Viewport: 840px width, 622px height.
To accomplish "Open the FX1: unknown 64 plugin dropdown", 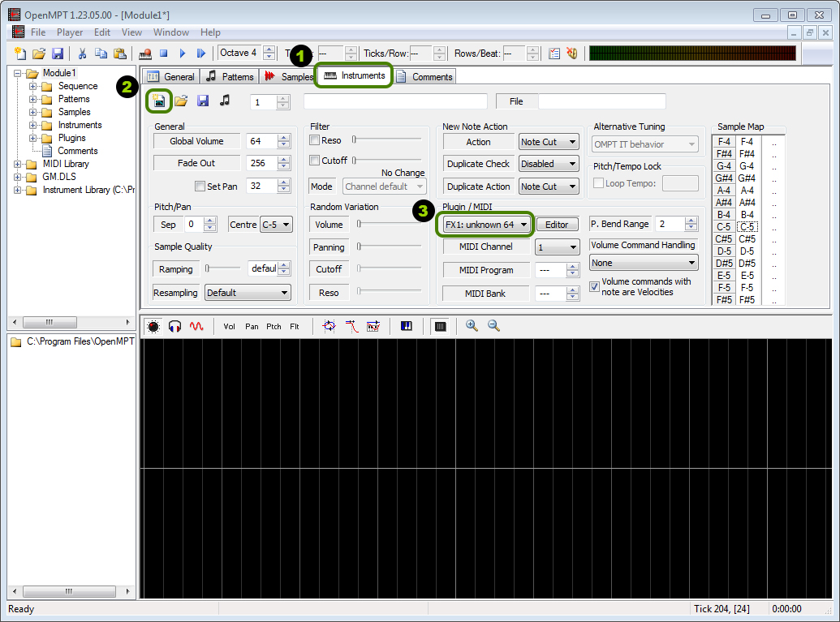I will click(x=486, y=225).
